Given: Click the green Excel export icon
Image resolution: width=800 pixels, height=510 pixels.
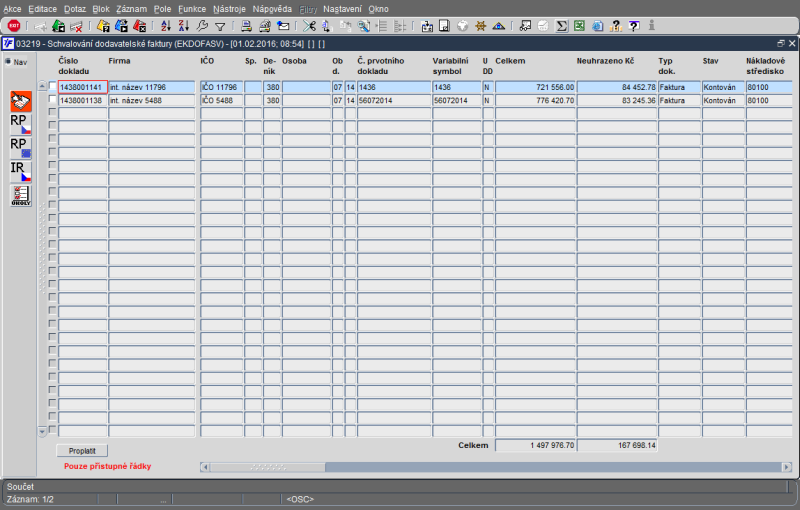Looking at the screenshot, I should point(579,26).
